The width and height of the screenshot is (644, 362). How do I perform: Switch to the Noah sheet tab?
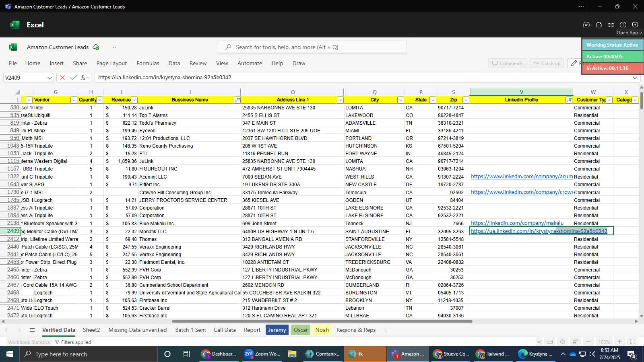[322, 330]
